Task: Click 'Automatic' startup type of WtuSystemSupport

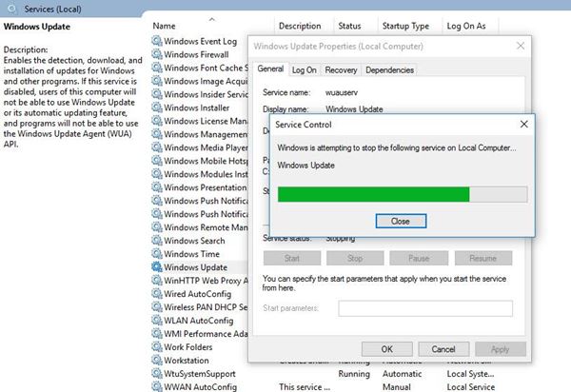Action: tap(402, 374)
